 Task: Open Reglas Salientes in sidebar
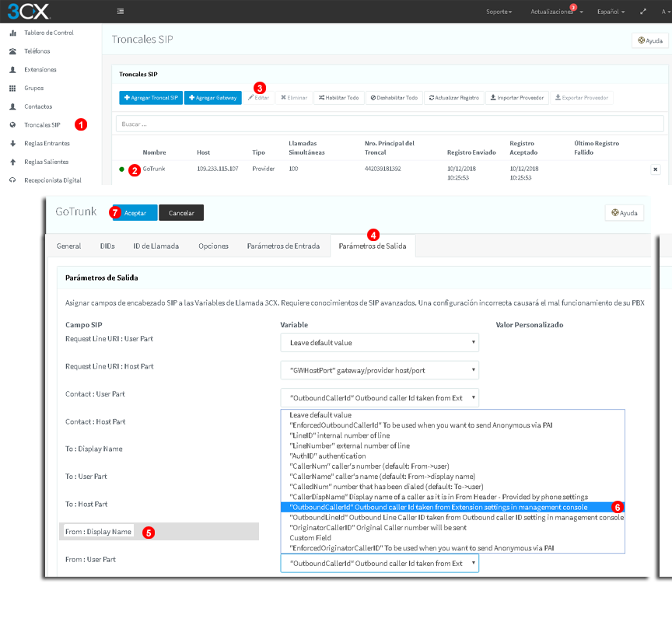pos(47,162)
